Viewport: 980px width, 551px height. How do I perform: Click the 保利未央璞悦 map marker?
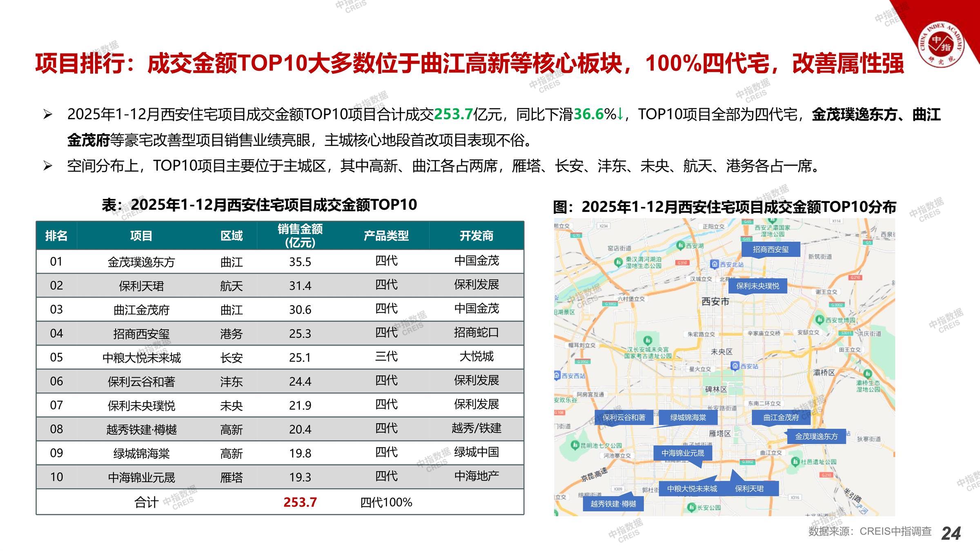757,286
